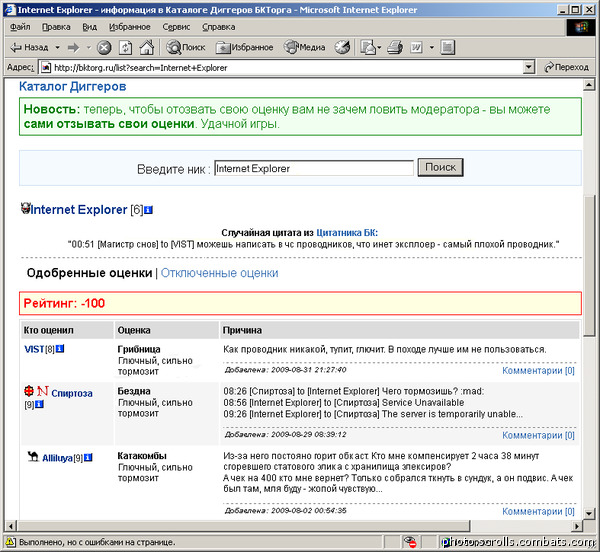Click the red N icon beside Спиртоза
This screenshot has width=600, height=552.
(42, 391)
